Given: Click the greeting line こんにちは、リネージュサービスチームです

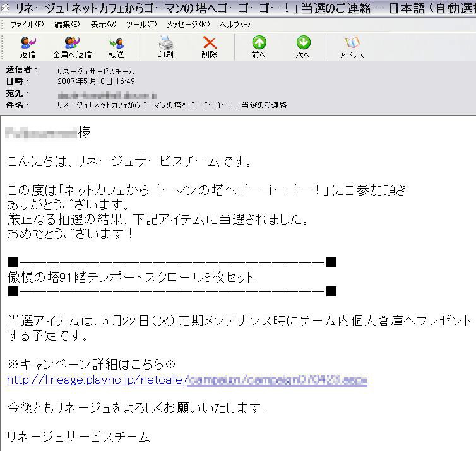Looking at the screenshot, I should click(129, 161).
